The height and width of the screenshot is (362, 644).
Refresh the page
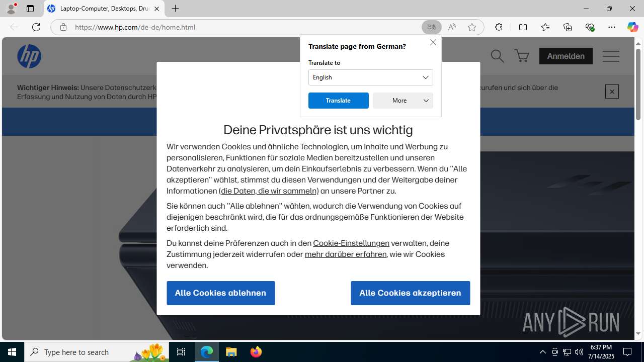[x=36, y=27]
